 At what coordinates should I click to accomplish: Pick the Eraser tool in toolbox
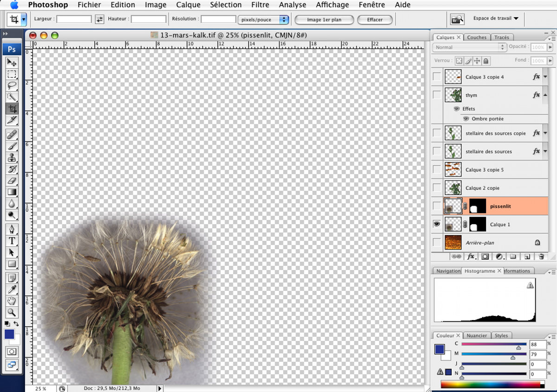12,181
